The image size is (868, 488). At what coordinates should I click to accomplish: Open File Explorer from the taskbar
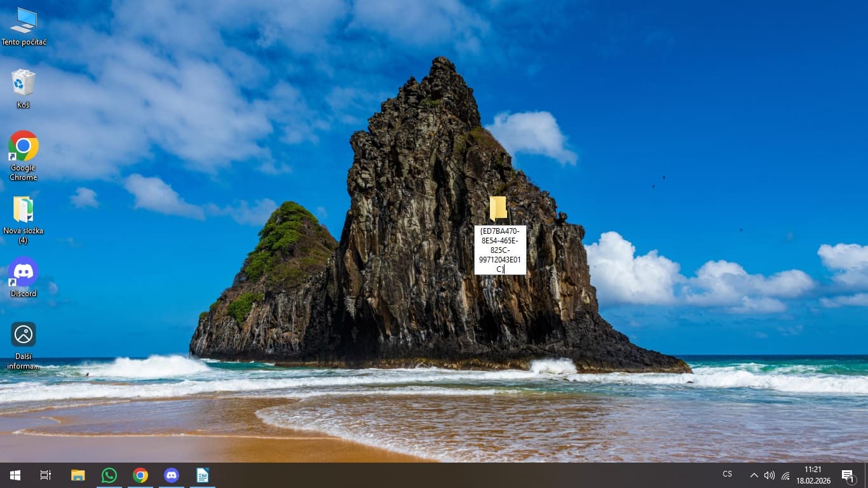click(x=78, y=475)
